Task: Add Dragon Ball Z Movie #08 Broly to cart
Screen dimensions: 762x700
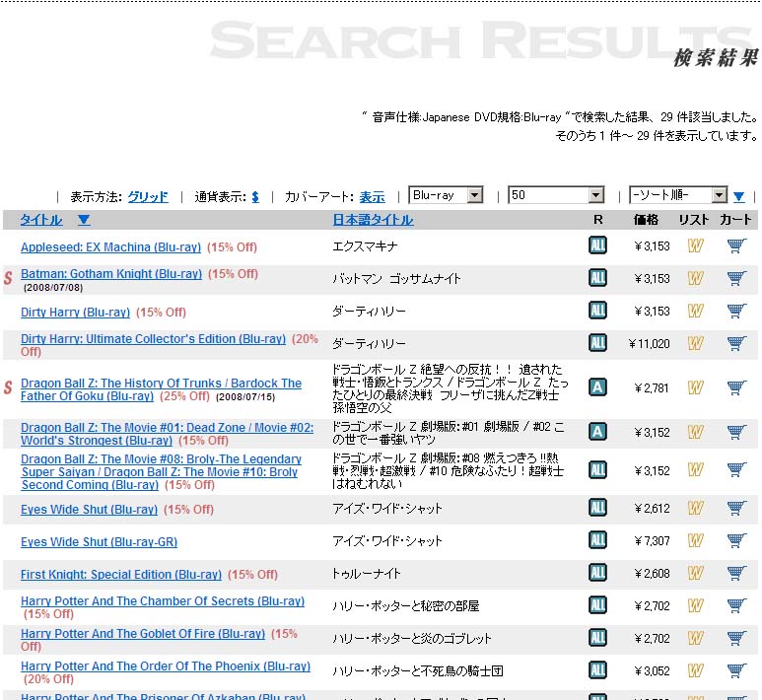Action: (x=736, y=470)
